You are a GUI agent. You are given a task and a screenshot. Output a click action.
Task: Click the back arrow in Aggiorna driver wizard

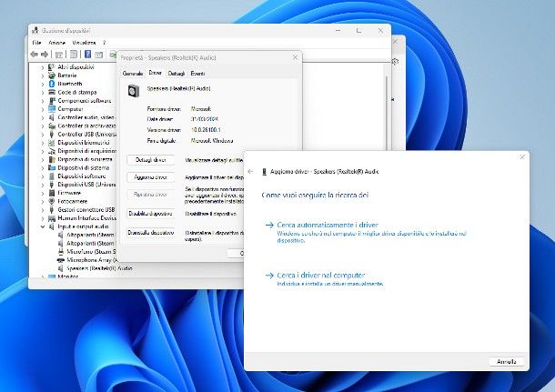coord(251,171)
